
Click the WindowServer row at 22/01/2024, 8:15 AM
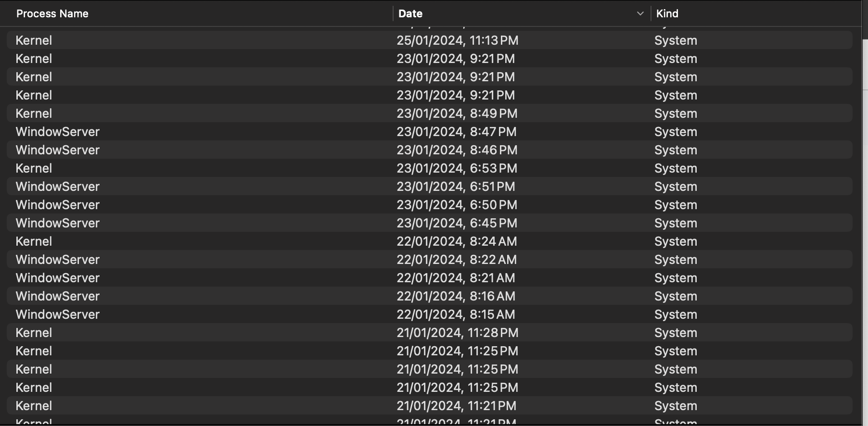pos(430,314)
